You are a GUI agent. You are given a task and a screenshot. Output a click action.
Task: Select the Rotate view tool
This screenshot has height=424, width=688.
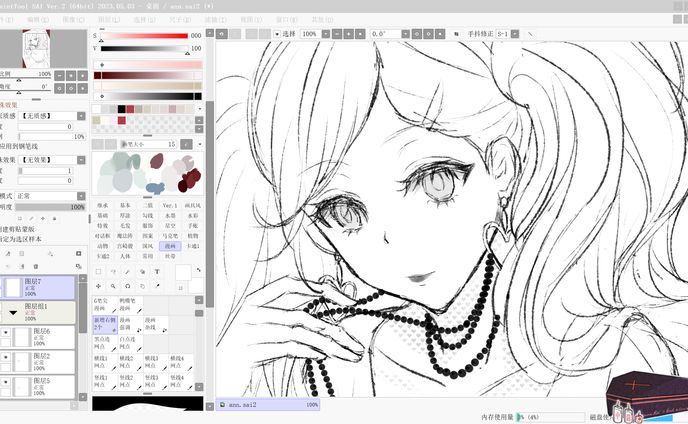tap(127, 286)
